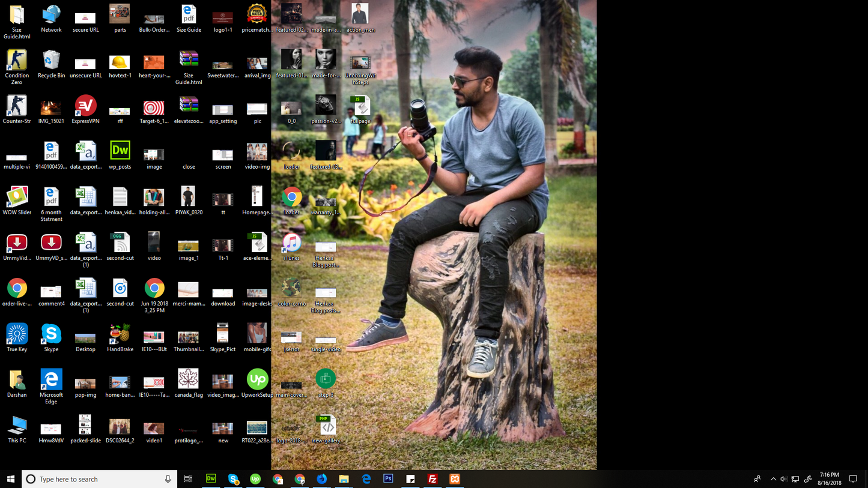Image resolution: width=868 pixels, height=488 pixels.
Task: Open Upwork from the taskbar
Action: click(255, 479)
